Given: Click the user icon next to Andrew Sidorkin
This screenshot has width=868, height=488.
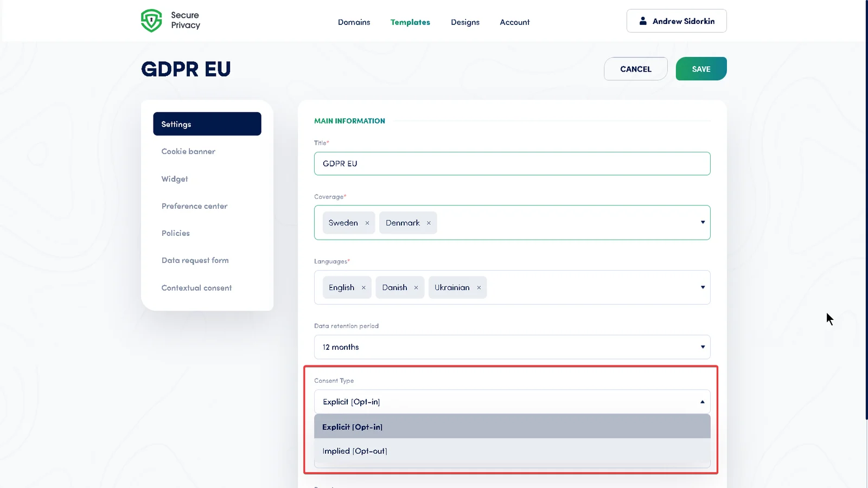Looking at the screenshot, I should [643, 21].
